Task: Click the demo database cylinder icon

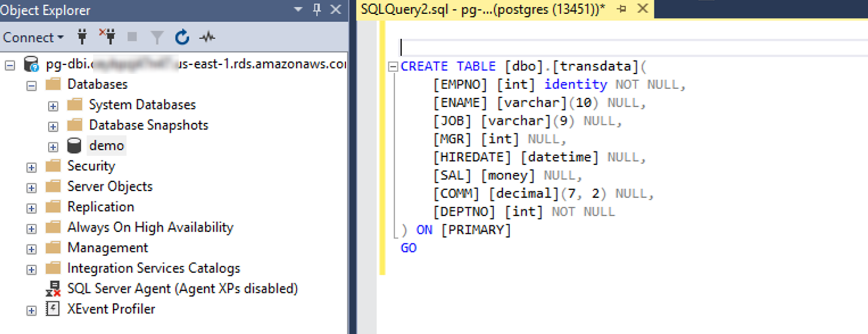Action: [74, 146]
